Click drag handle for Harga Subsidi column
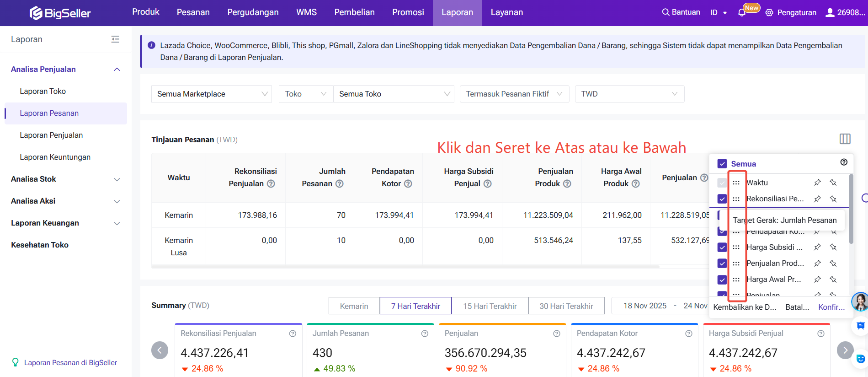Viewport: 868px width, 377px height. point(736,247)
